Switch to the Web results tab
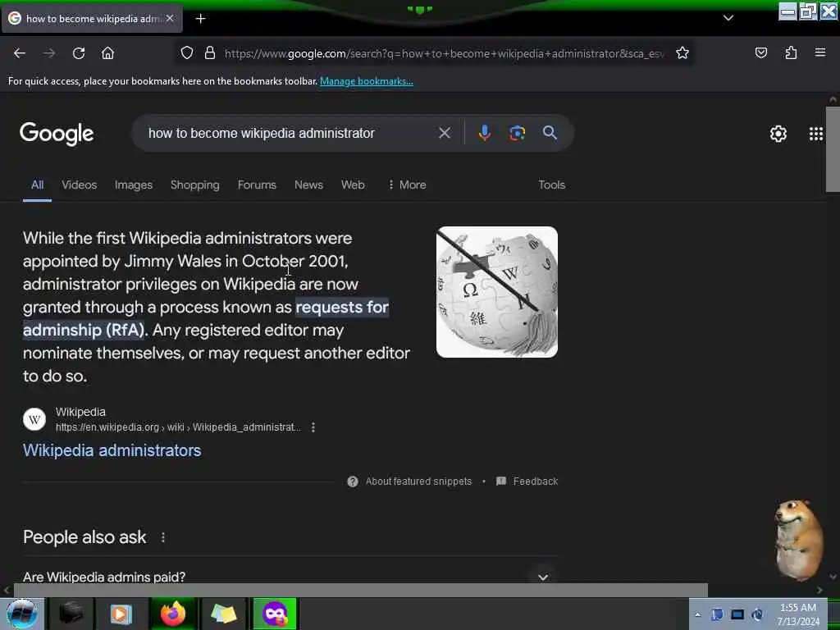840x630 pixels. 353,185
